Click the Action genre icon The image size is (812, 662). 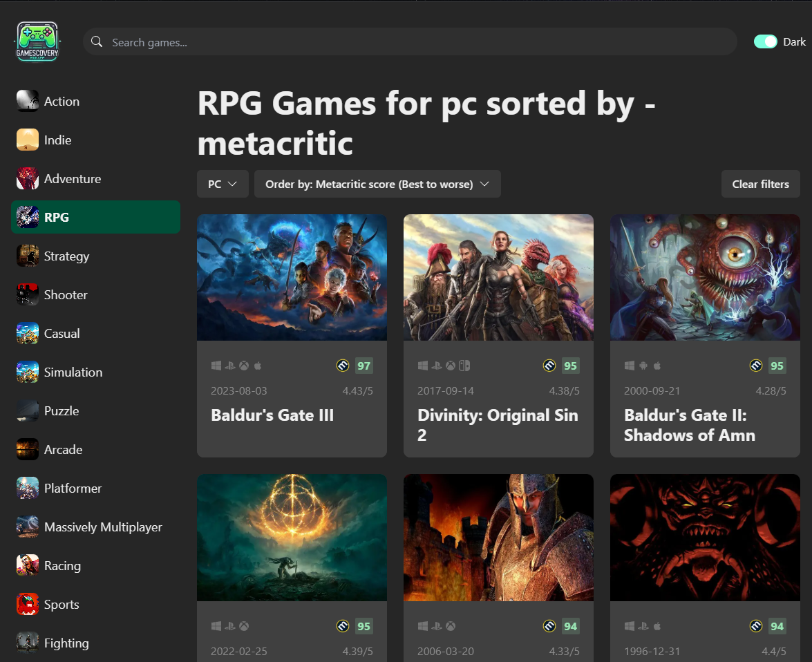tap(28, 101)
